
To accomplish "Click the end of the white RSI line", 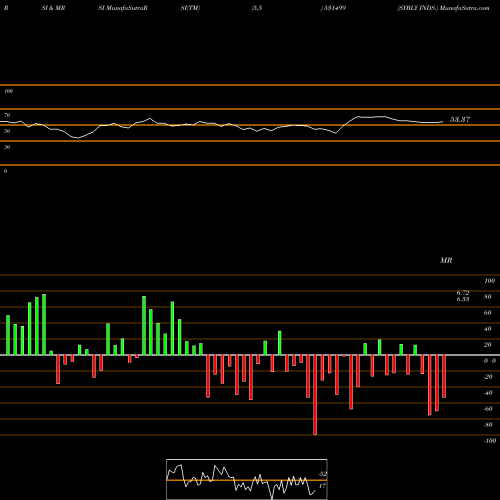I will point(443,122).
